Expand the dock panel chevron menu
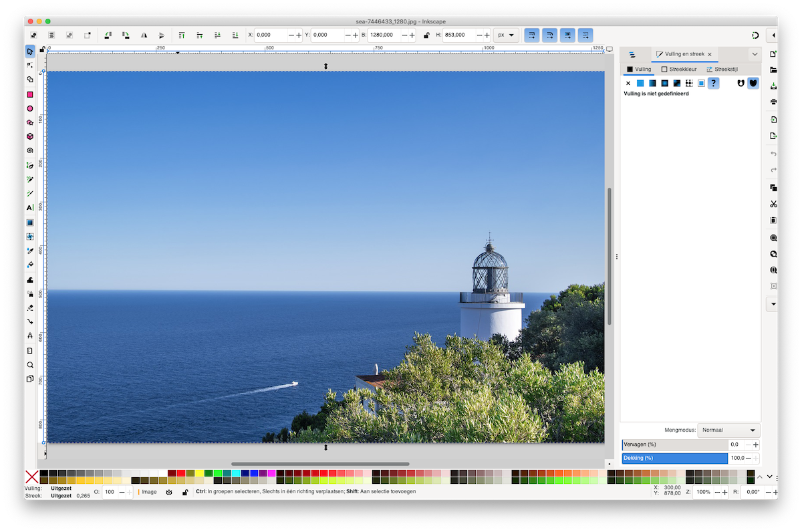This screenshot has height=532, width=802. click(x=755, y=54)
